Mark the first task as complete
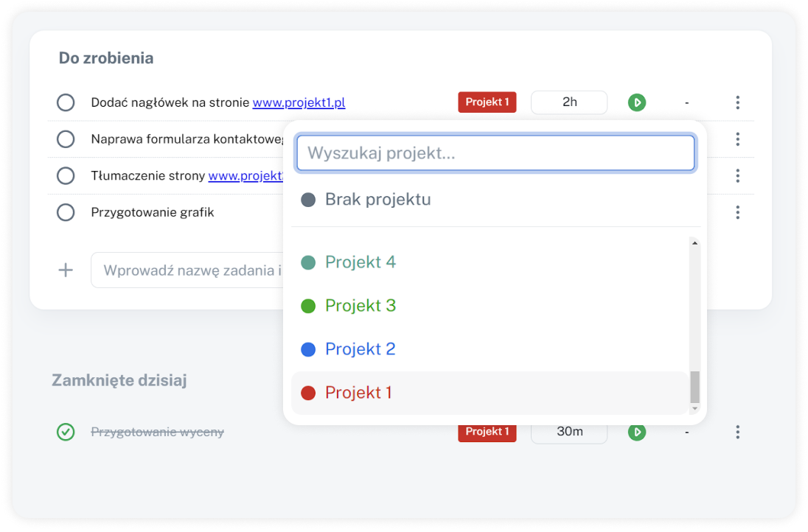Screen dimensions: 808x532 click(66, 102)
